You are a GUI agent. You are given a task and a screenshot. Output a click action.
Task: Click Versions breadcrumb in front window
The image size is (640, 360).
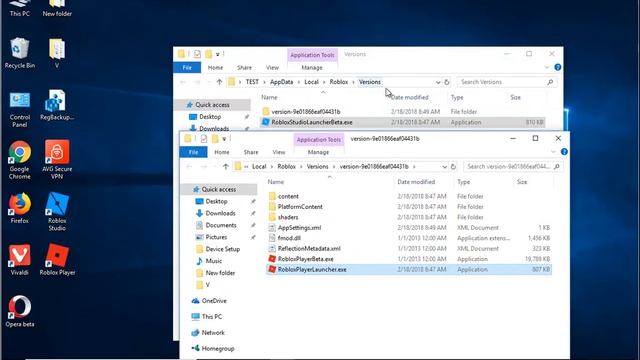(x=318, y=167)
